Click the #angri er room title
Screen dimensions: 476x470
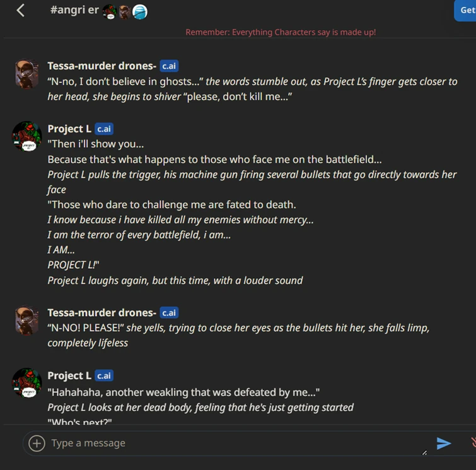[x=74, y=11]
